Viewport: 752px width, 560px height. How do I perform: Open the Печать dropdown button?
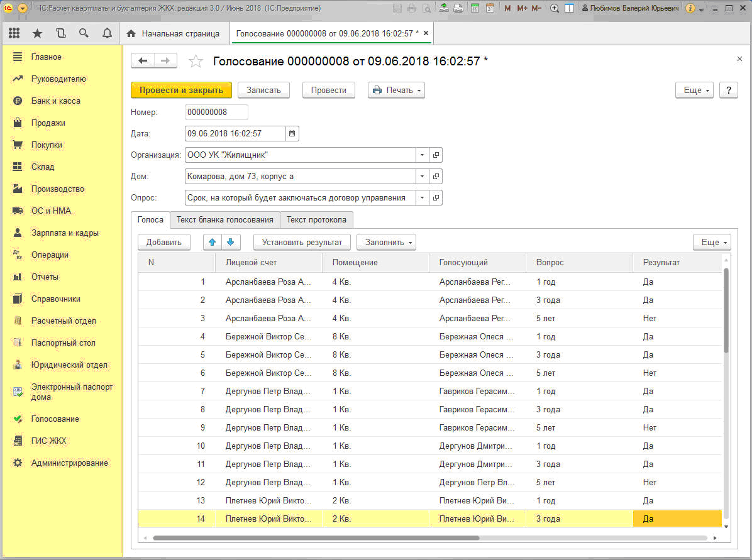tap(396, 90)
